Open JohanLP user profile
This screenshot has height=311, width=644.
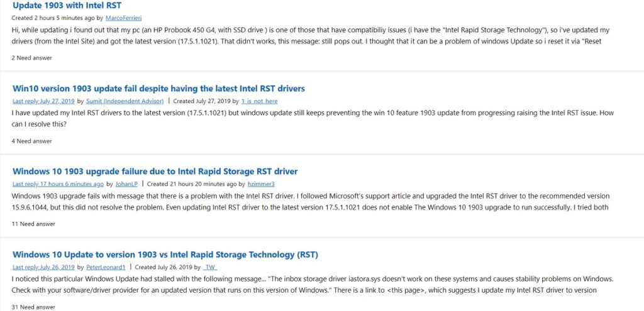(x=126, y=184)
